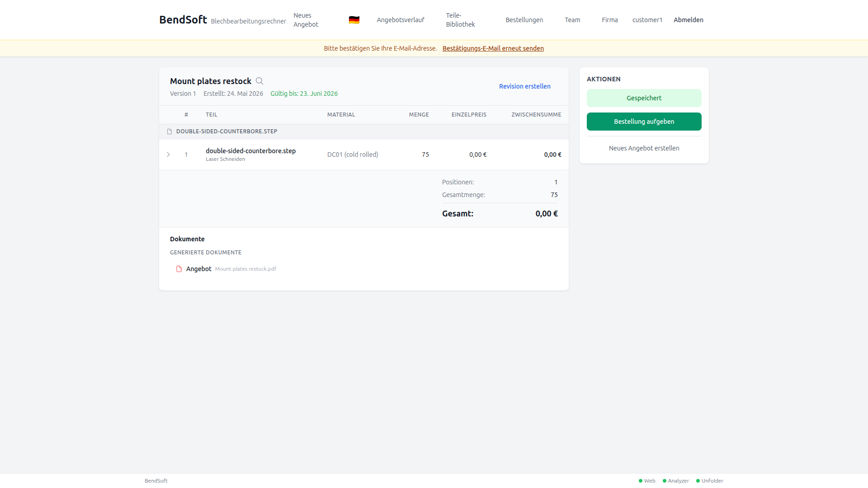Open Neues Angebot in the navigation

pyautogui.click(x=306, y=20)
